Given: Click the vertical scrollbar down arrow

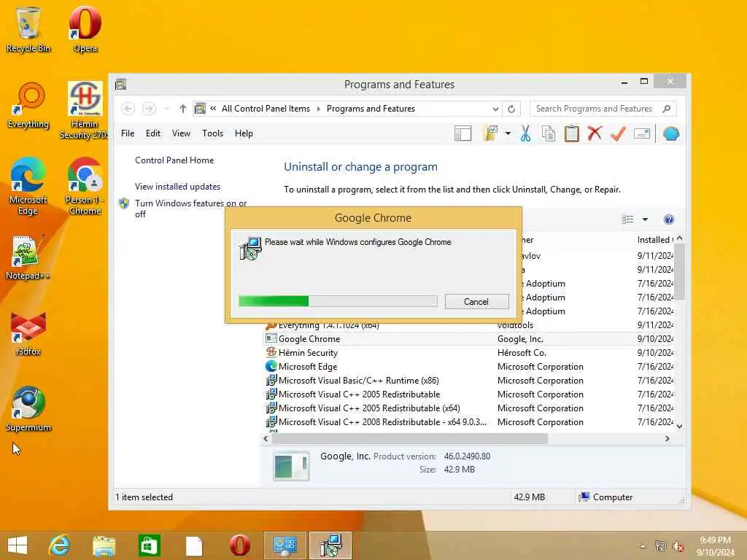Looking at the screenshot, I should point(680,426).
